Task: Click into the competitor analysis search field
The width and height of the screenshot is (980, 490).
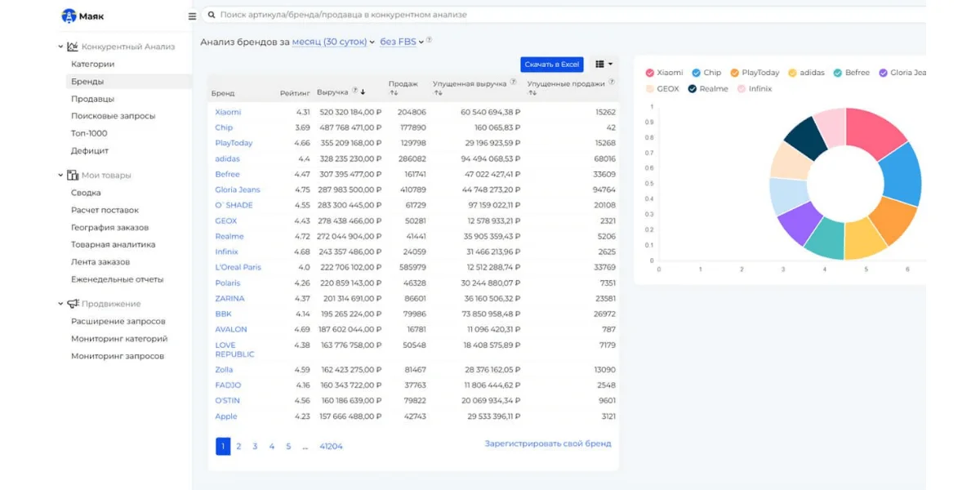Action: tap(490, 15)
